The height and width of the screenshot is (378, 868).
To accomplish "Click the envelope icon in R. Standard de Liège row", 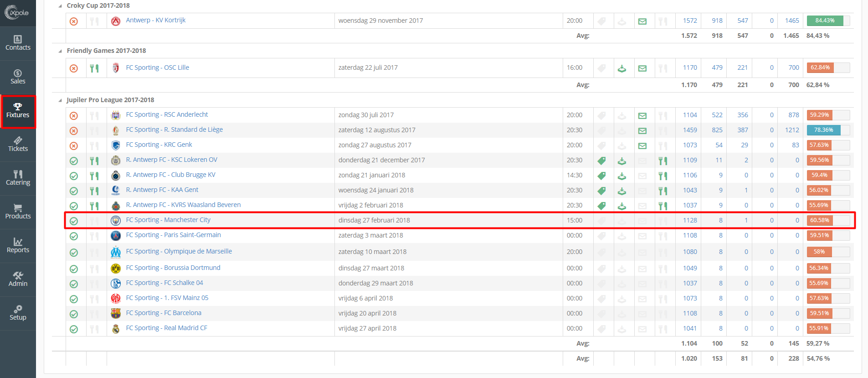I will [642, 131].
